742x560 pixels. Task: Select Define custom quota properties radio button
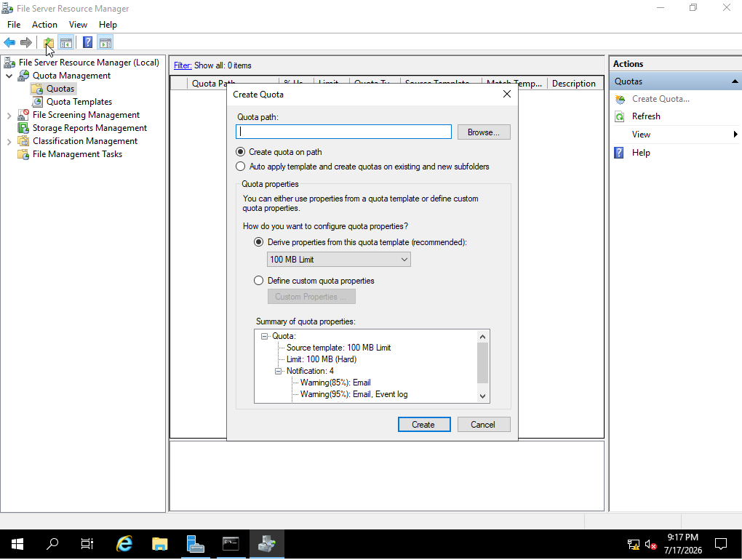click(x=258, y=281)
